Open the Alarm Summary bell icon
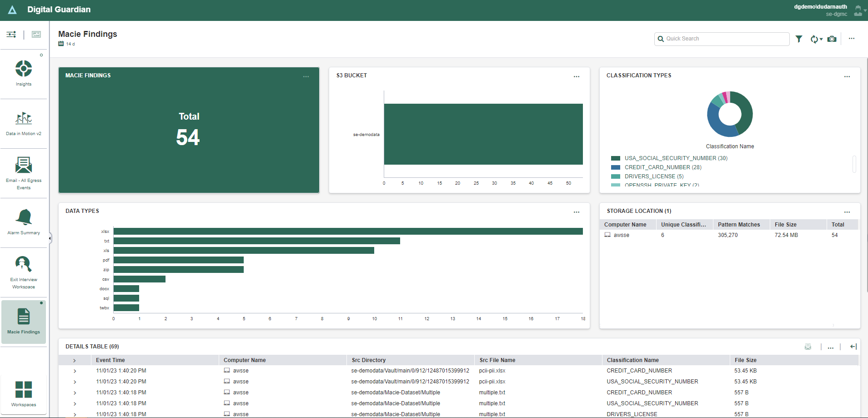The image size is (868, 418). click(24, 217)
